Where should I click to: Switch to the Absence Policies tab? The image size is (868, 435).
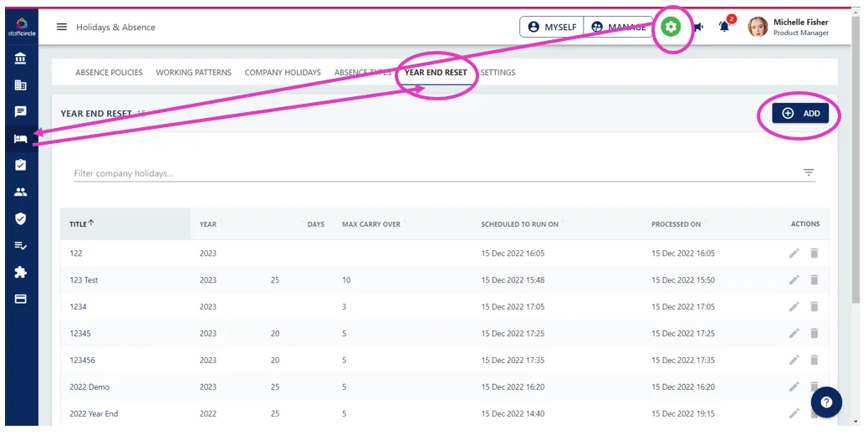pos(109,72)
